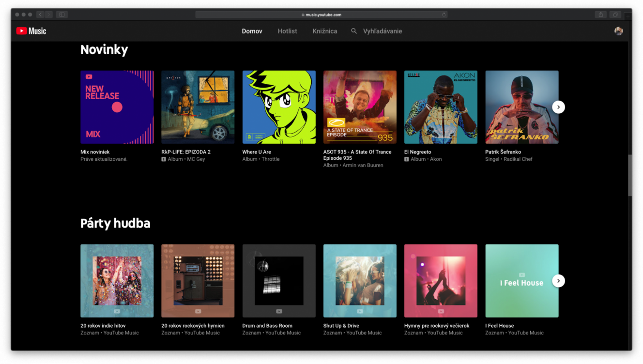Open the ASOT 935 album cover
The width and height of the screenshot is (643, 364).
coord(360,107)
